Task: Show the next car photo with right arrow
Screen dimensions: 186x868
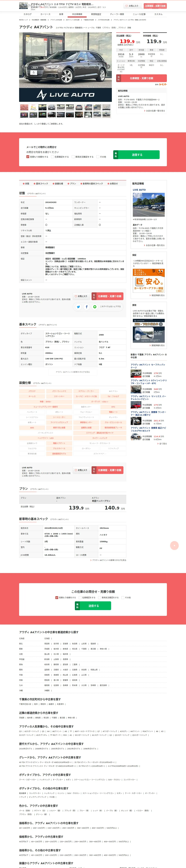Action: pos(109,67)
